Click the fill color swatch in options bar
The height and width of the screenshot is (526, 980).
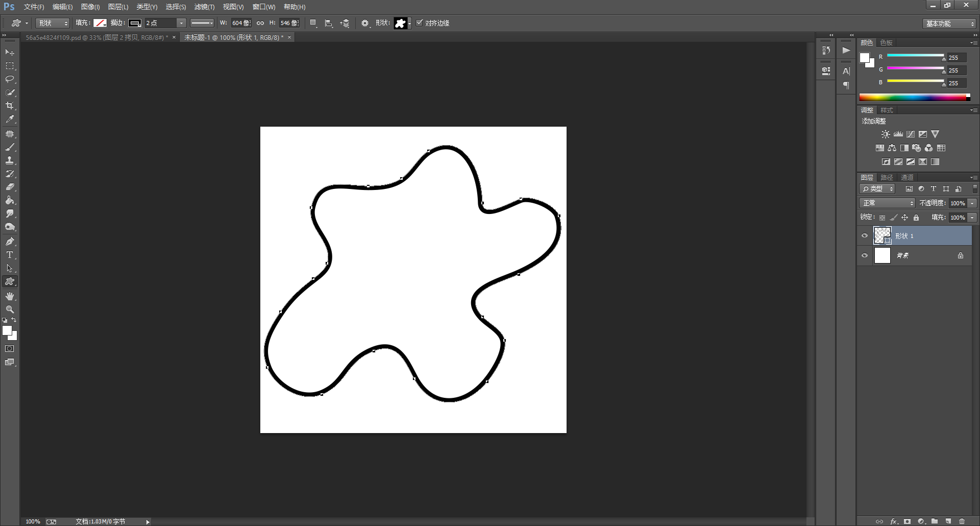[100, 23]
